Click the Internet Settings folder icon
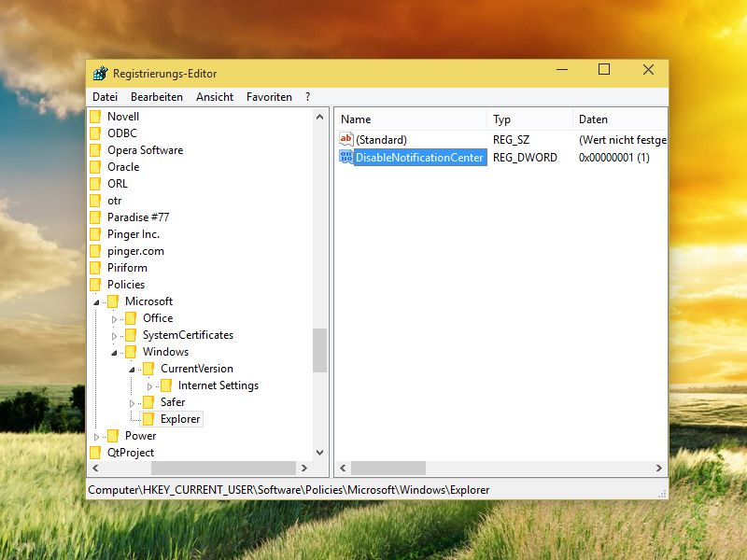 [166, 385]
